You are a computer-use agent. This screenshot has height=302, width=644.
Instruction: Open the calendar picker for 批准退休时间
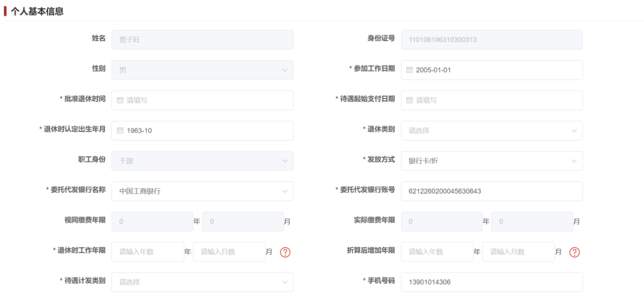click(x=120, y=100)
